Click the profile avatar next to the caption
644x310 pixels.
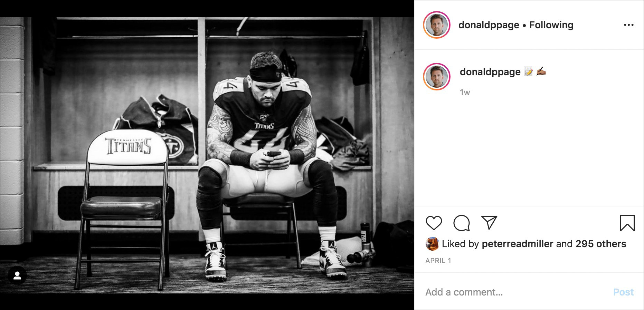click(437, 77)
